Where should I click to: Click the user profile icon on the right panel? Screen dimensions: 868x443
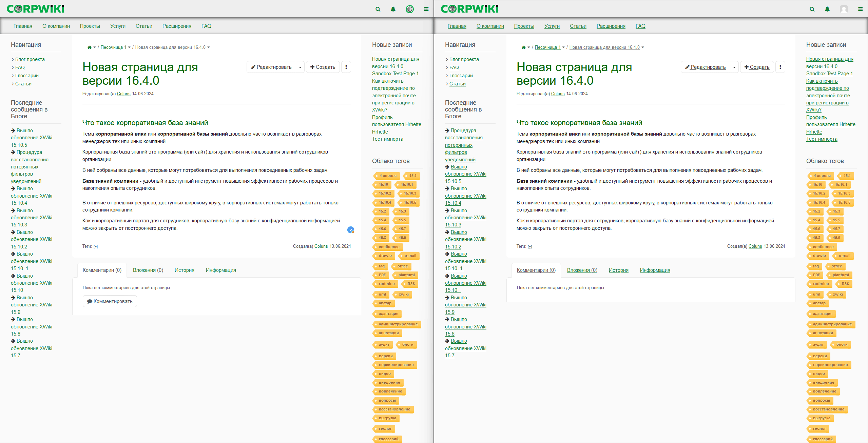point(844,9)
